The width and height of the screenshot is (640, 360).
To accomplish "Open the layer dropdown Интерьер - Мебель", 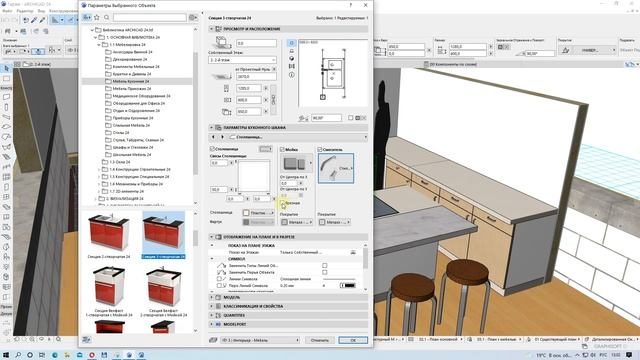I will pyautogui.click(x=260, y=340).
